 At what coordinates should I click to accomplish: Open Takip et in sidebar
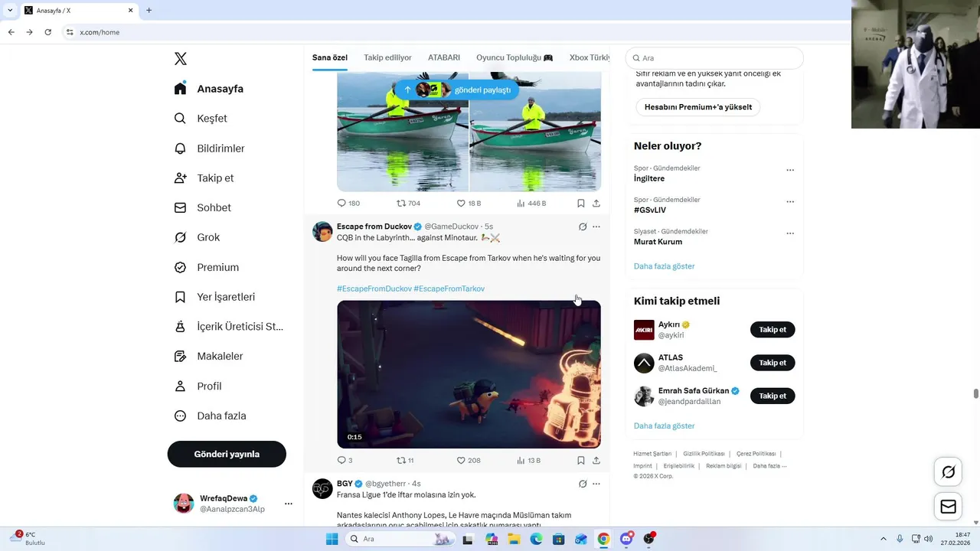click(x=204, y=178)
